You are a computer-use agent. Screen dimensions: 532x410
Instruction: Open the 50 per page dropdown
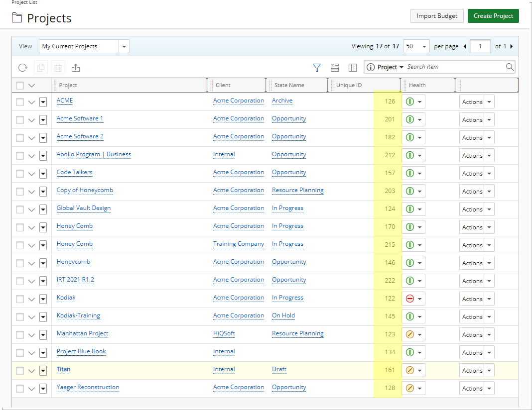(x=416, y=46)
